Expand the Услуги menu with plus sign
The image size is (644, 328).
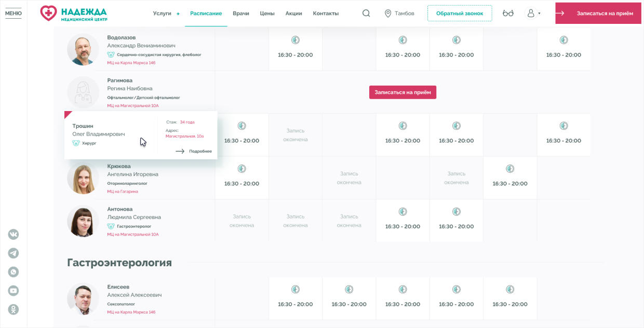[166, 13]
